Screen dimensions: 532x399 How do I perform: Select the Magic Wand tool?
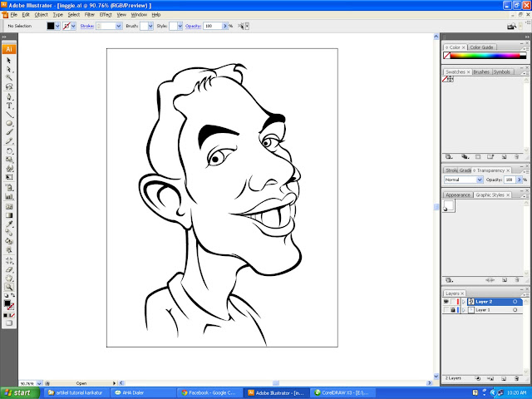pyautogui.click(x=9, y=78)
